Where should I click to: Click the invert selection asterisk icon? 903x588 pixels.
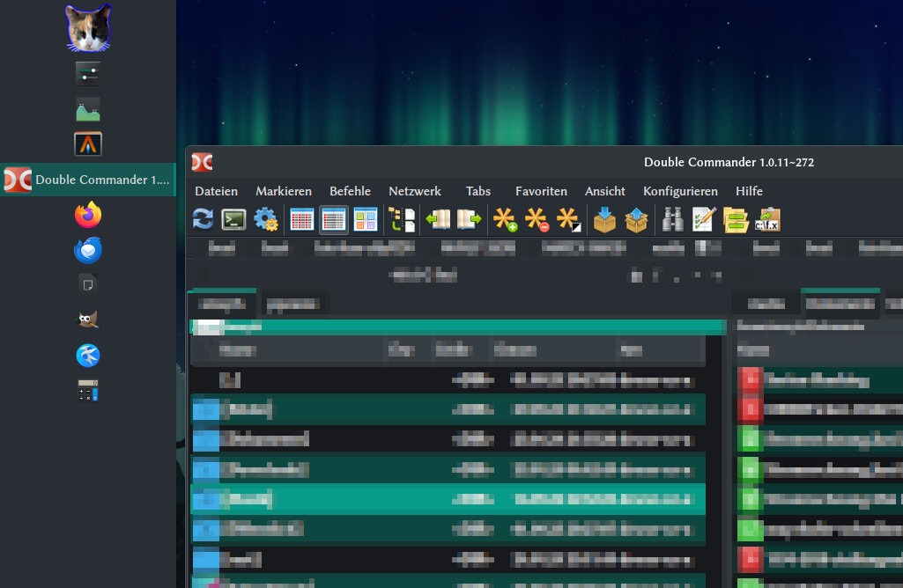(x=569, y=219)
